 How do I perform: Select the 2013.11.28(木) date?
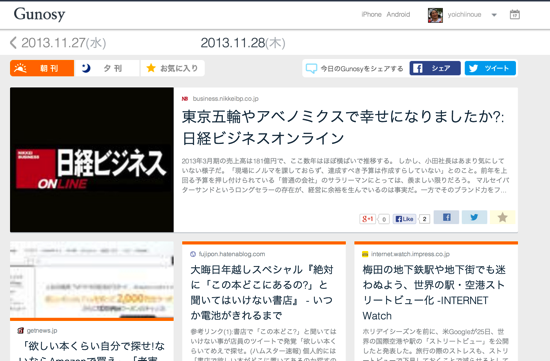click(243, 43)
